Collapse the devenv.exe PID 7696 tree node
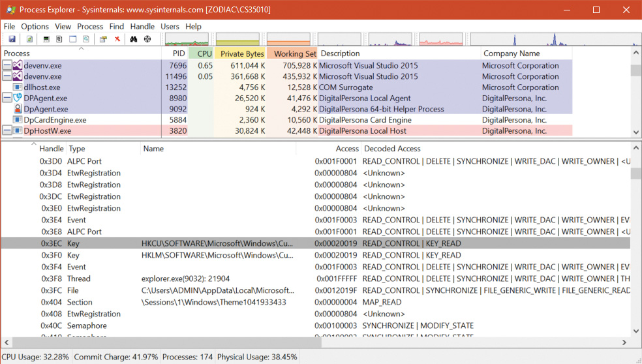Viewport: 642px width, 364px height. click(7, 66)
